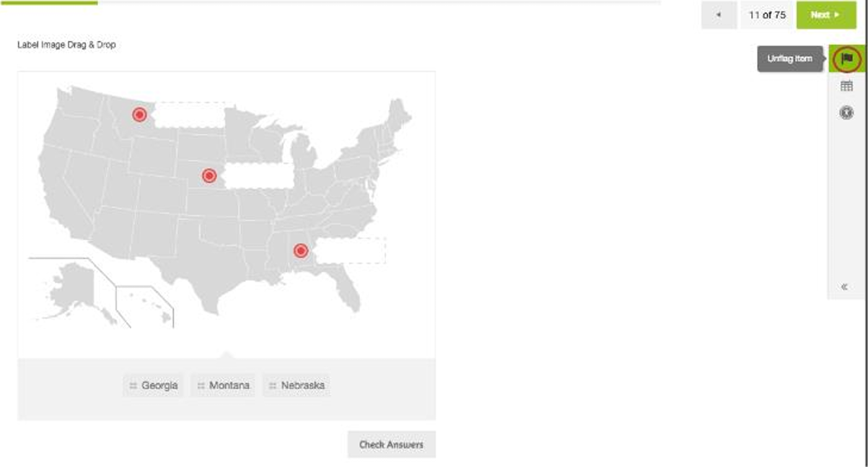Viewport: 868px width, 467px height.
Task: Go to previous question arrow button
Action: (719, 14)
